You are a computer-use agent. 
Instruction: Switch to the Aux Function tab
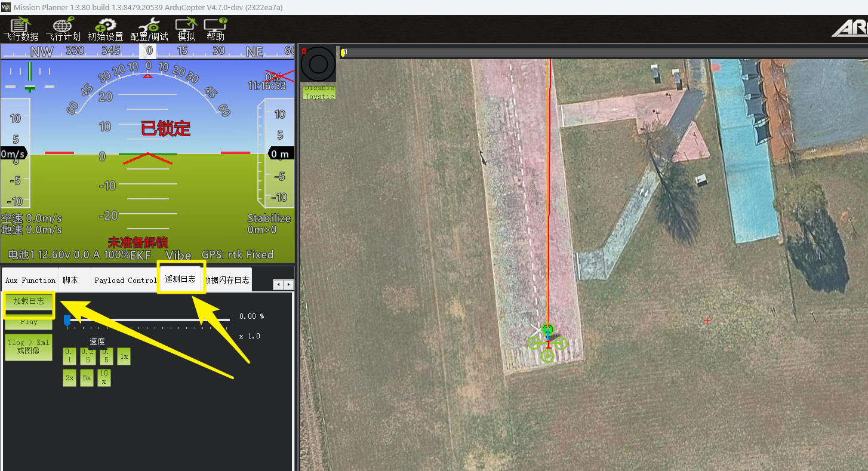[30, 280]
